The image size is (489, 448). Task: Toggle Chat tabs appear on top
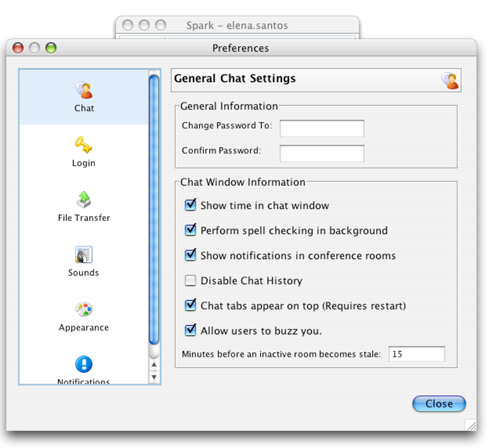coord(190,305)
